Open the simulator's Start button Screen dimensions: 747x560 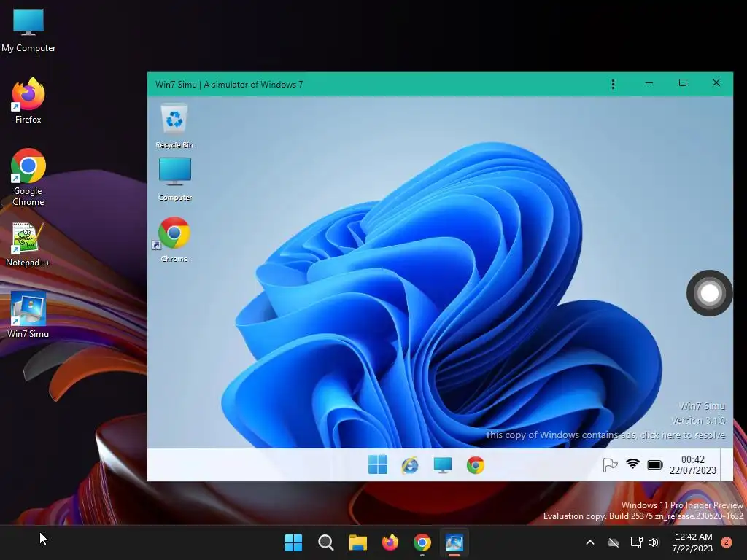[x=378, y=464]
